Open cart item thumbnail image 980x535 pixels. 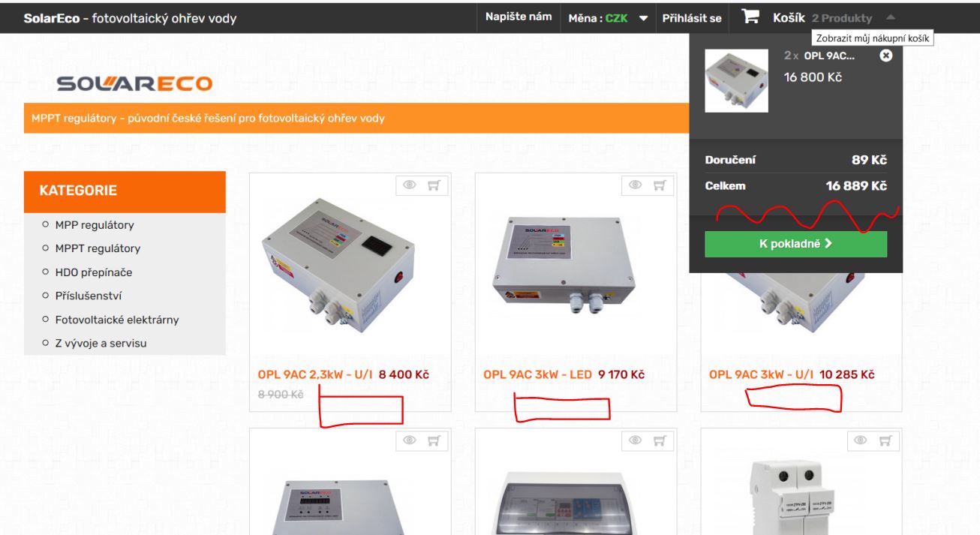737,81
